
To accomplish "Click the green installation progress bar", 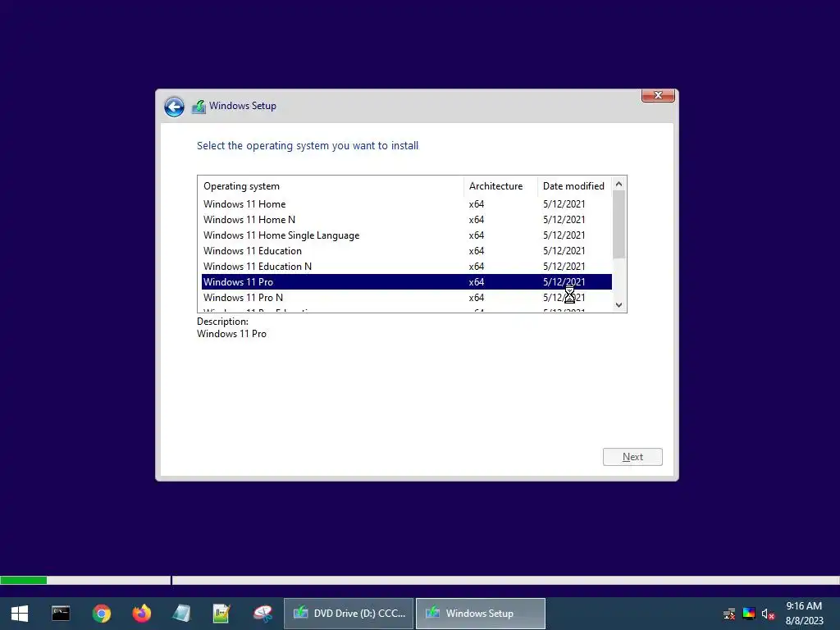I will 24,580.
